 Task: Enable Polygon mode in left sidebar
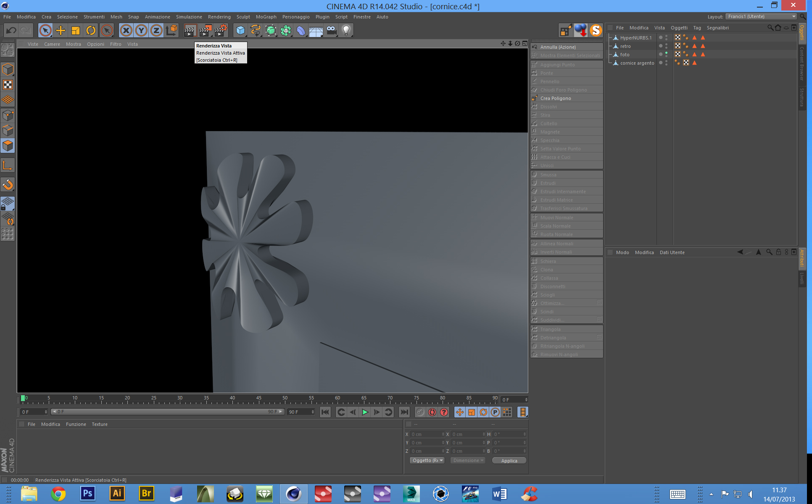(x=8, y=146)
